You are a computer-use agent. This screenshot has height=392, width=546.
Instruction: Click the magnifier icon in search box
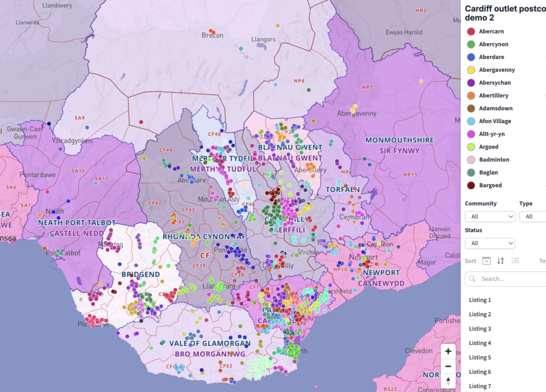click(473, 279)
